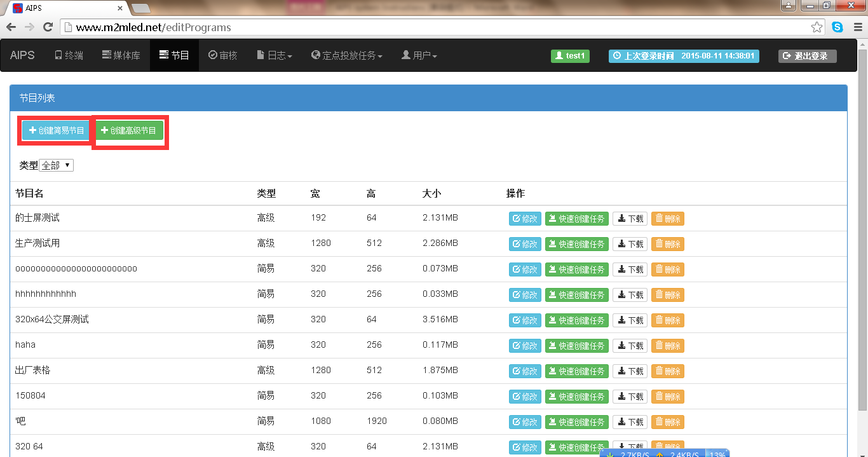Expand the 用户 dropdown menu
This screenshot has height=457, width=868.
tap(419, 55)
